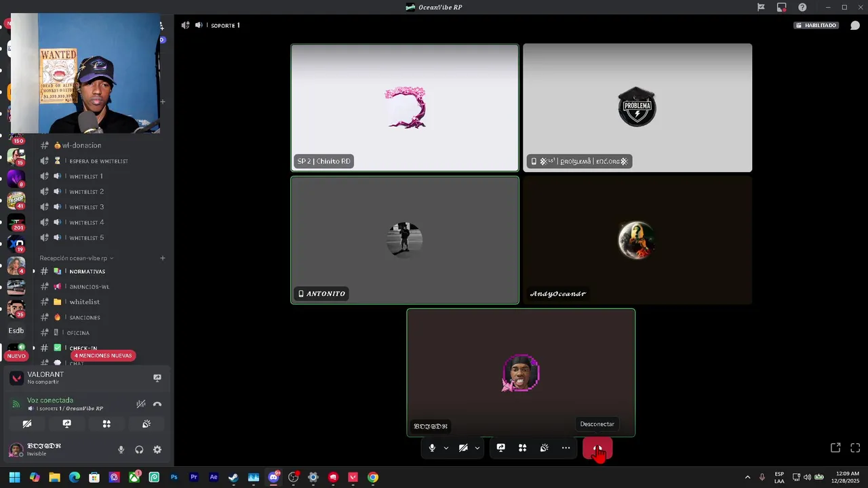The height and width of the screenshot is (488, 868).
Task: Enter full screen call view
Action: [855, 448]
